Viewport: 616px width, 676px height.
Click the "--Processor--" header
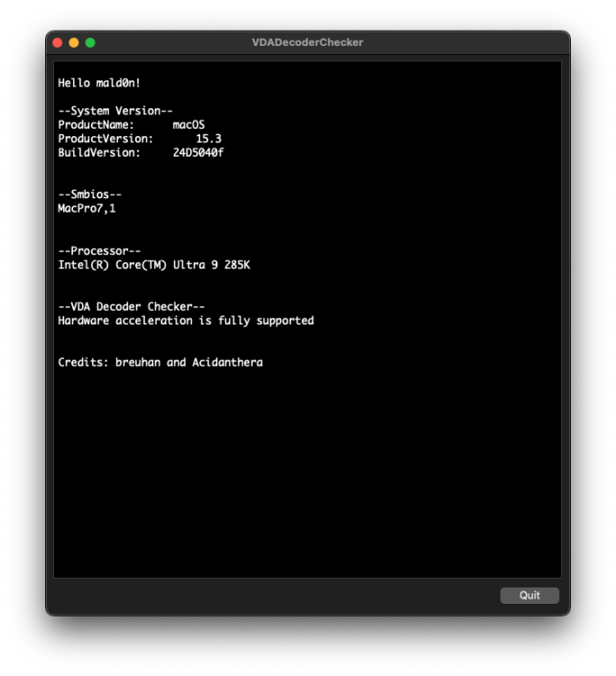coord(99,251)
